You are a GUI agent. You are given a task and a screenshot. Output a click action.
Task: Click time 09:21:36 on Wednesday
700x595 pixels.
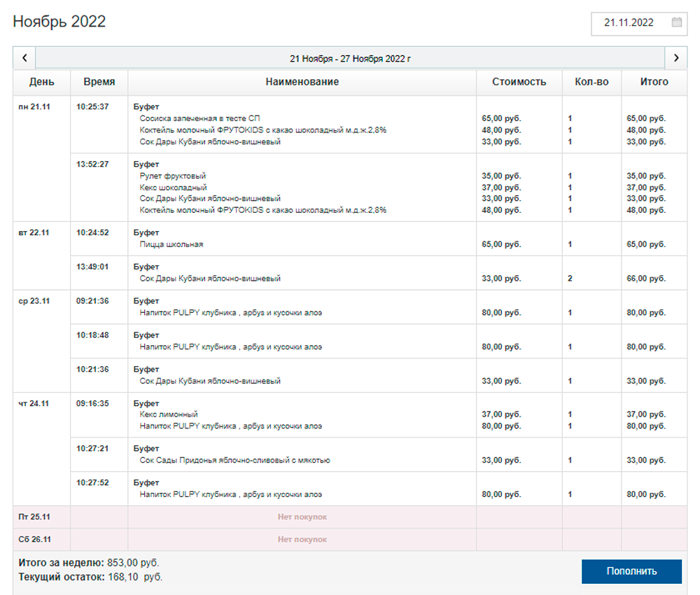(x=92, y=301)
